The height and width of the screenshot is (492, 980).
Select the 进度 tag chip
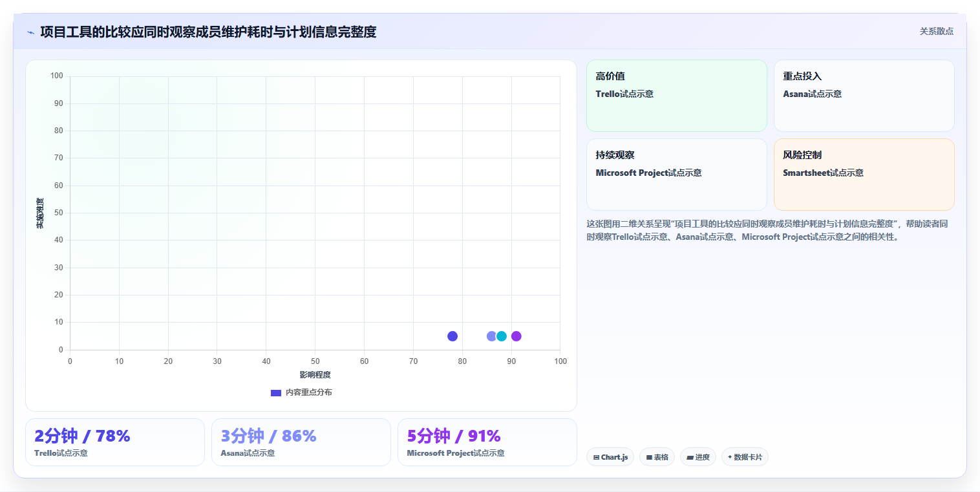[x=698, y=457]
